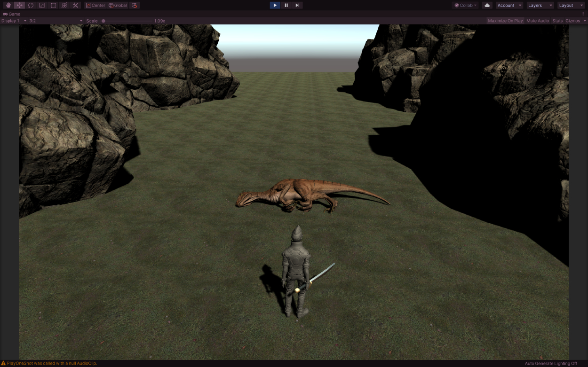
Task: Toggle pivot mode with Center button
Action: point(95,5)
